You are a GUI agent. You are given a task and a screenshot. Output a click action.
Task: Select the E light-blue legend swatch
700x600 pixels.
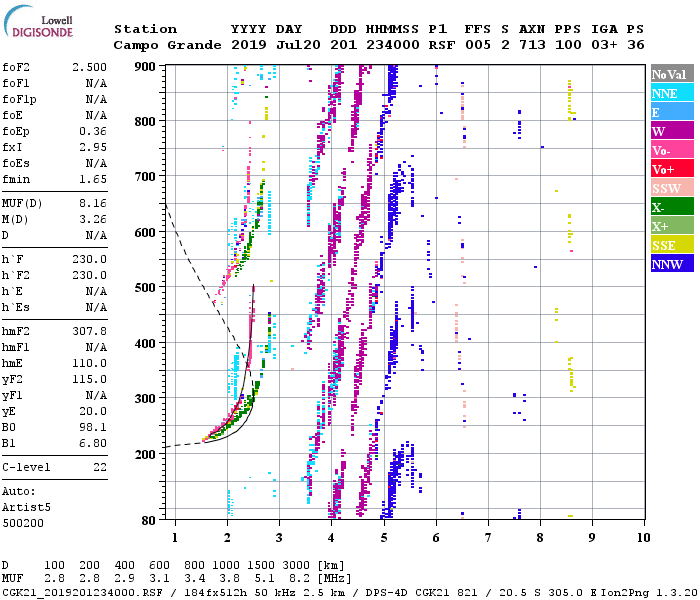pyautogui.click(x=672, y=112)
